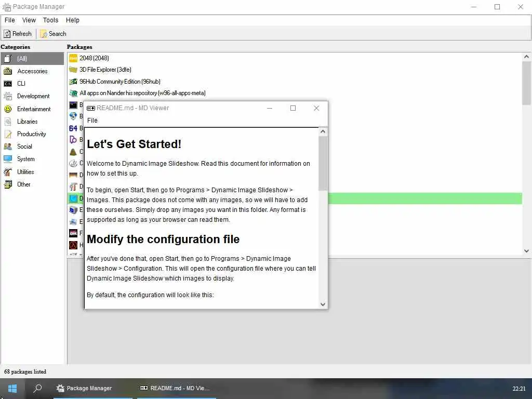The height and width of the screenshot is (399, 532).
Task: Click the taskbar clock showing 22:21
Action: point(519,389)
